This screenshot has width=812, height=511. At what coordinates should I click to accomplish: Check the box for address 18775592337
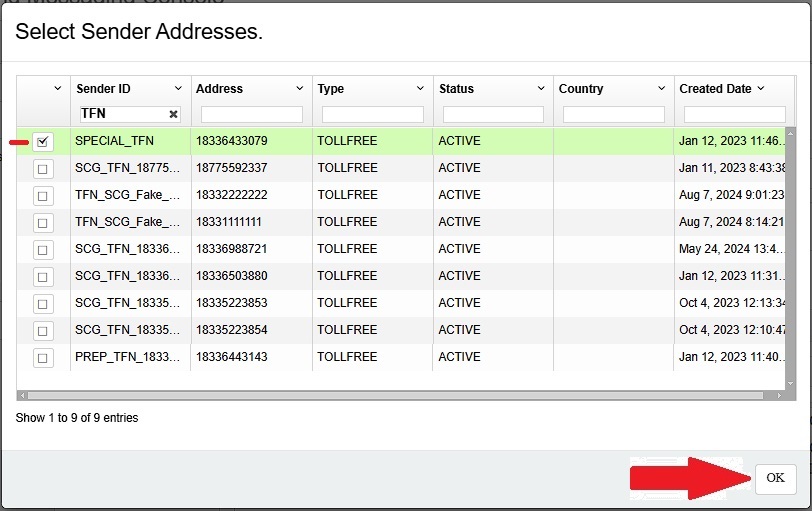(x=43, y=169)
